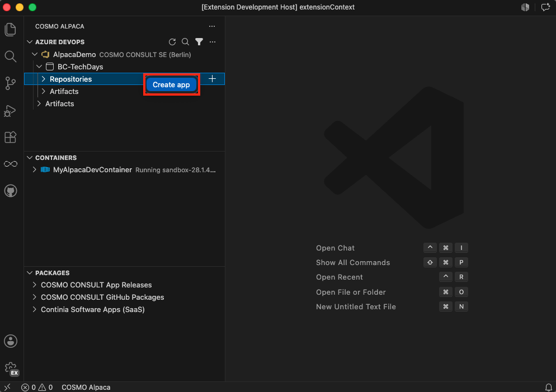The width and height of the screenshot is (556, 392).
Task: Open the remote window status bar icon
Action: click(x=7, y=387)
